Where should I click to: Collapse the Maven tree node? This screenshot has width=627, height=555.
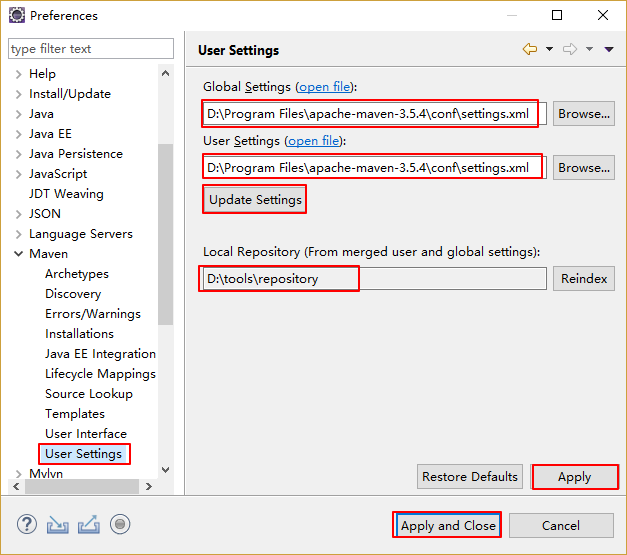click(x=18, y=254)
